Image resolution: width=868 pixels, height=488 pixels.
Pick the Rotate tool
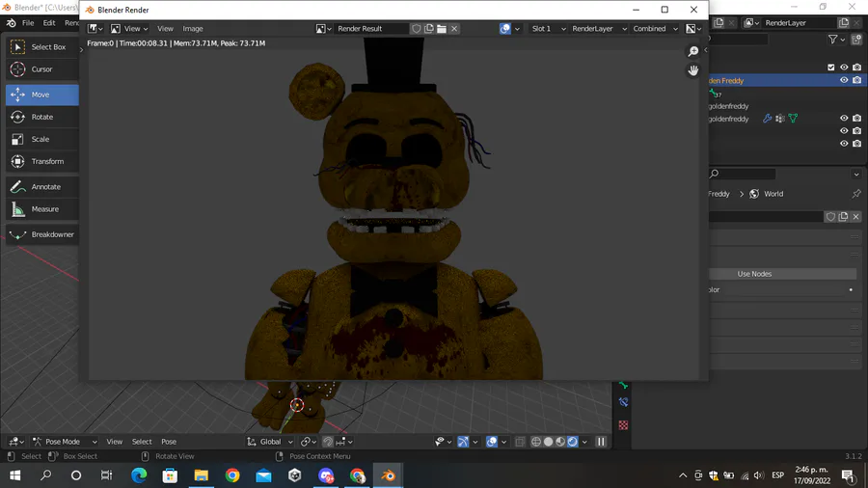[42, 117]
